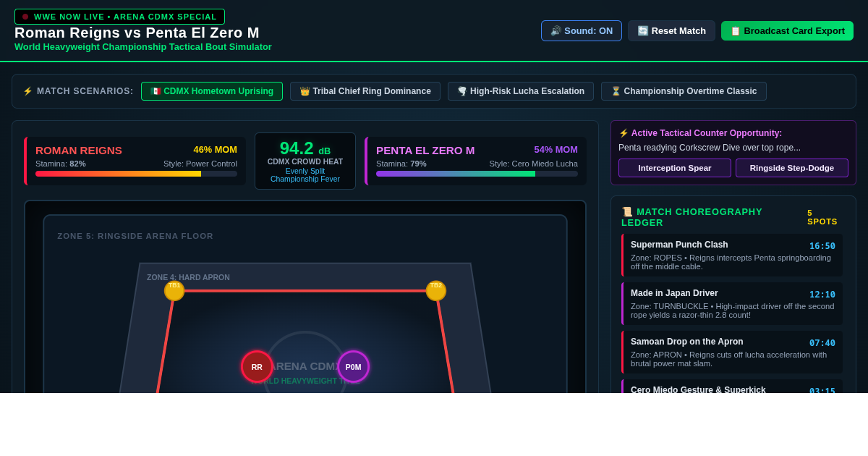Open the Made in Japan Driver entry
Image resolution: width=868 pixels, height=456 pixels.
tap(732, 304)
